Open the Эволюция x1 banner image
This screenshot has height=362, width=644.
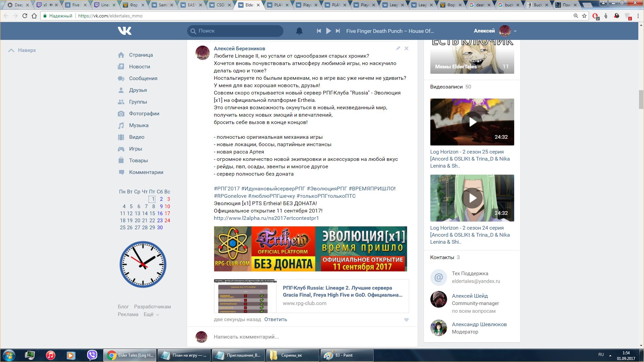(x=310, y=249)
